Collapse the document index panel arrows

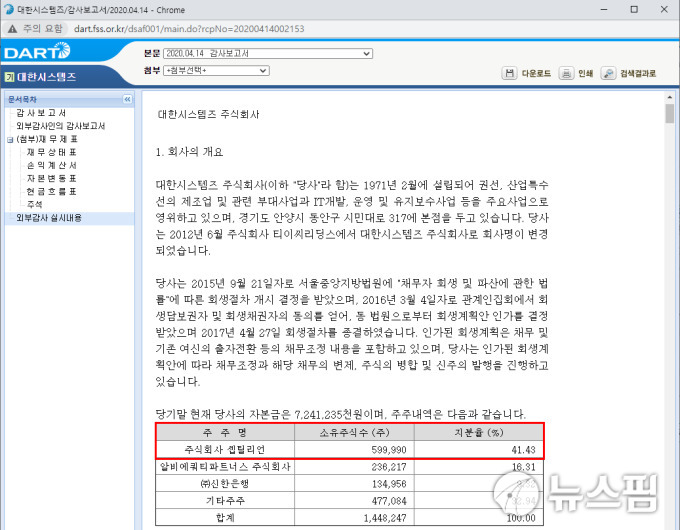127,99
